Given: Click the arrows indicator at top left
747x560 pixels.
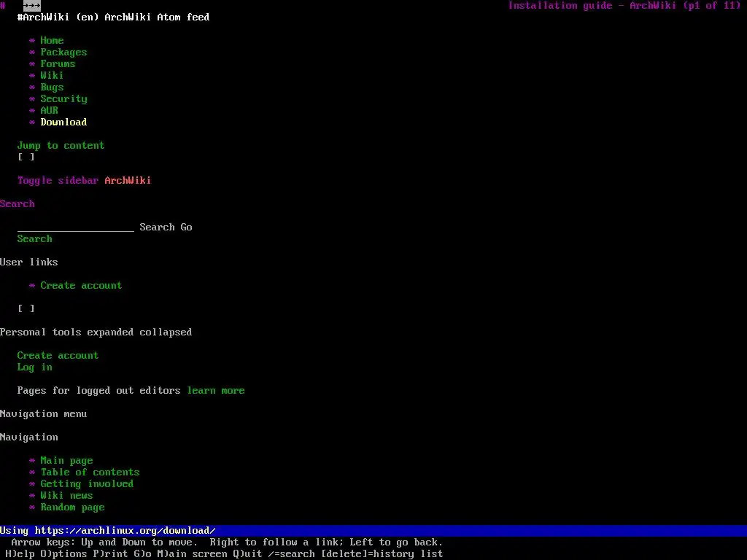Looking at the screenshot, I should click(32, 6).
